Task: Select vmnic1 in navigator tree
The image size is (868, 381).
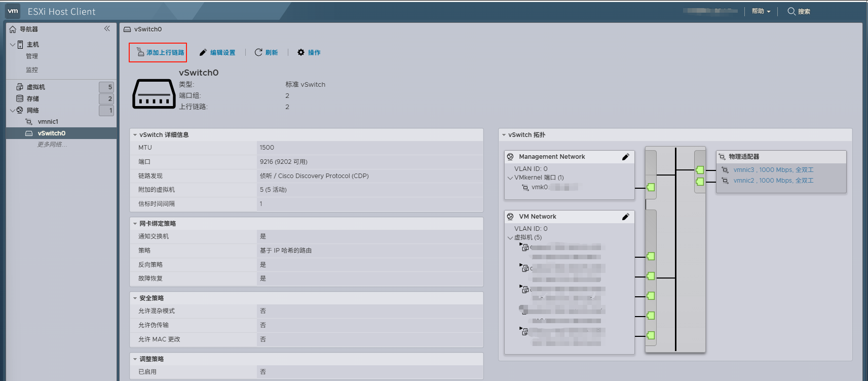Action: tap(48, 122)
